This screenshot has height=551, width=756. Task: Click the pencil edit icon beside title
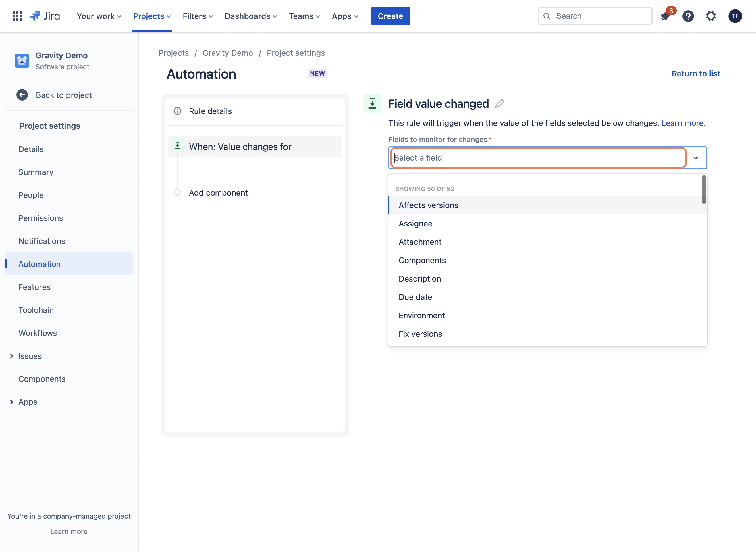click(x=499, y=104)
